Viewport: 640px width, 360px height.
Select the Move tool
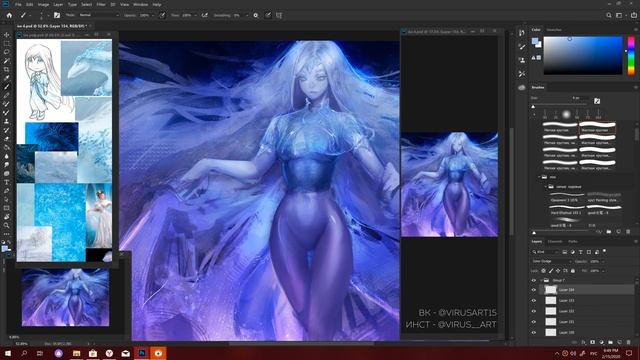click(x=7, y=35)
